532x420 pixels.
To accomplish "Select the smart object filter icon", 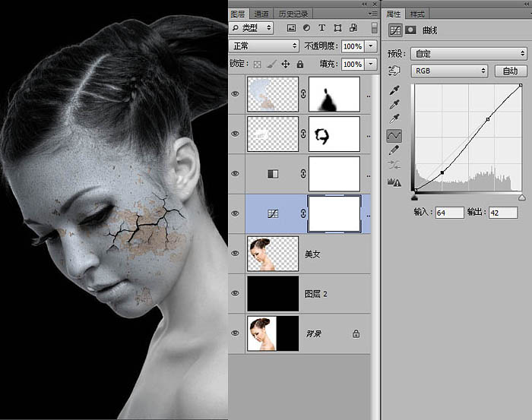I will (x=353, y=28).
